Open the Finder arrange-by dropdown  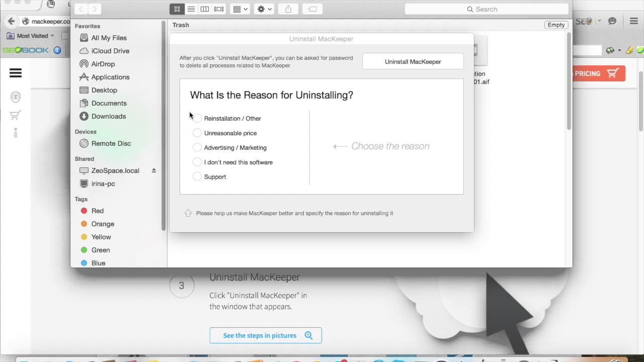pyautogui.click(x=240, y=9)
